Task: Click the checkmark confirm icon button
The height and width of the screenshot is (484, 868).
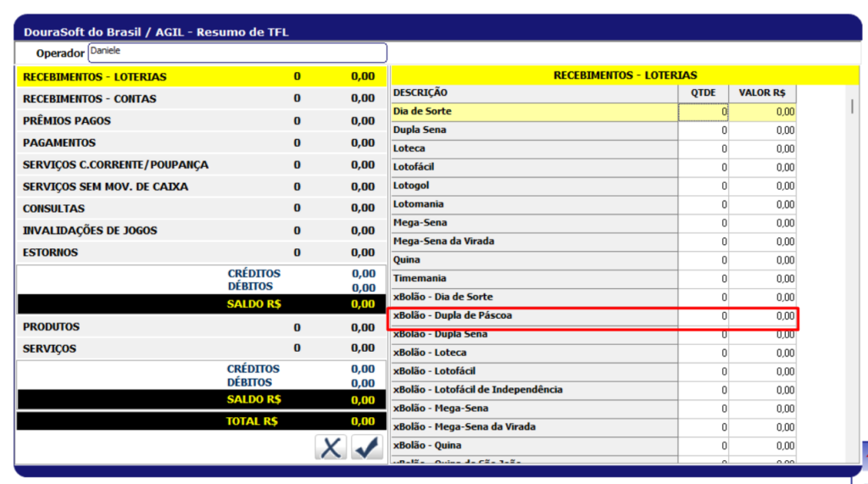Action: coord(367,448)
